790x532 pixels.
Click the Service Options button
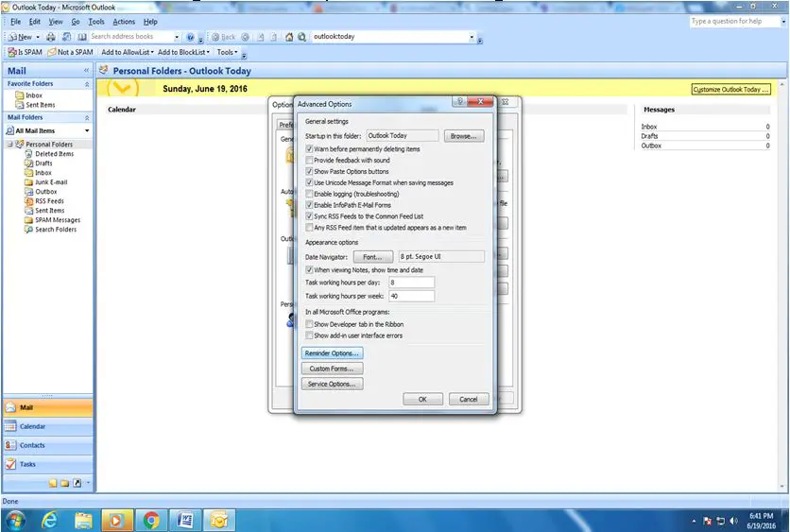click(332, 384)
